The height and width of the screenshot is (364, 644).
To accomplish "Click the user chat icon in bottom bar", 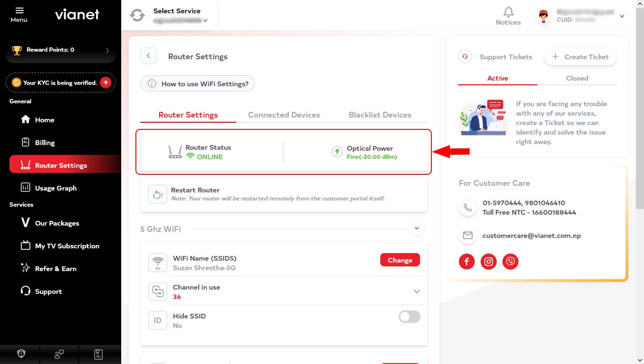I will (x=59, y=354).
